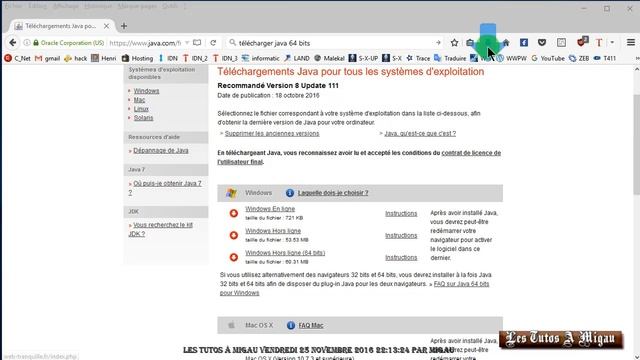
Task: Click the FAQ Mac link
Action: click(311, 325)
